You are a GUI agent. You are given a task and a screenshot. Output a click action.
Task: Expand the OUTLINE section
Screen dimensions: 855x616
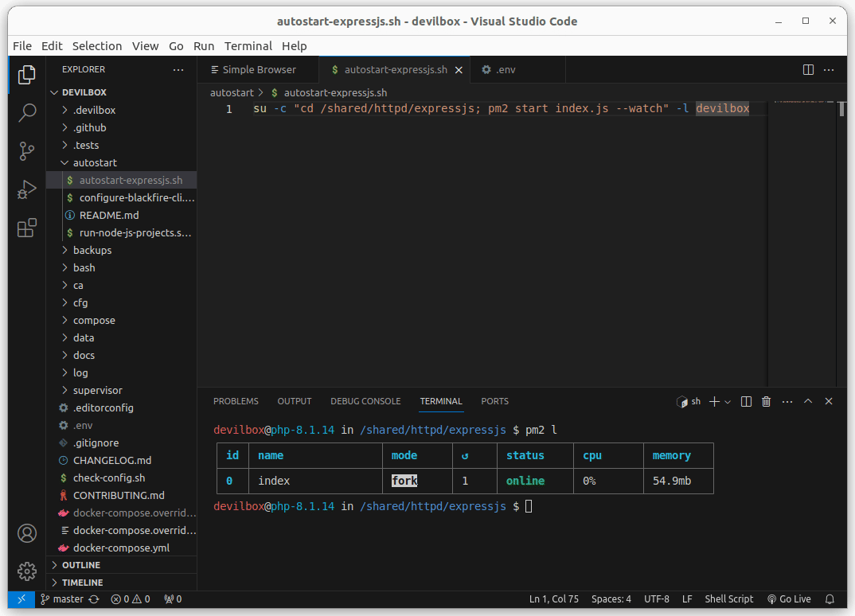point(80,565)
